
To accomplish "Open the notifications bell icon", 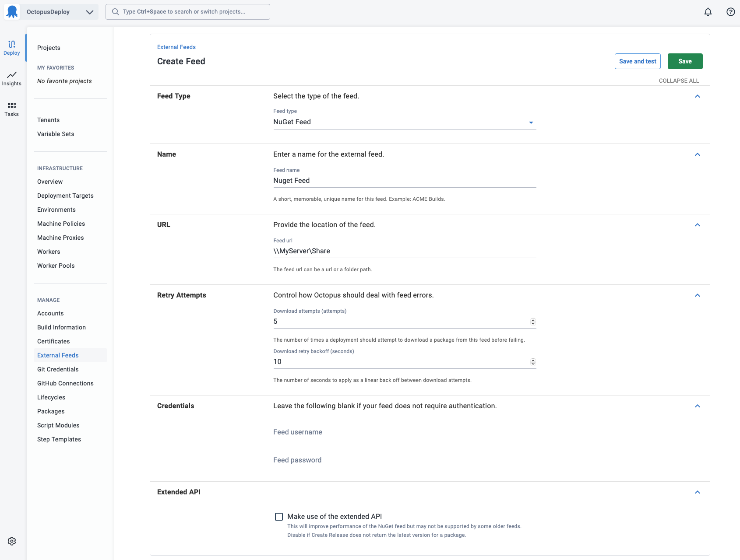I will pyautogui.click(x=708, y=12).
